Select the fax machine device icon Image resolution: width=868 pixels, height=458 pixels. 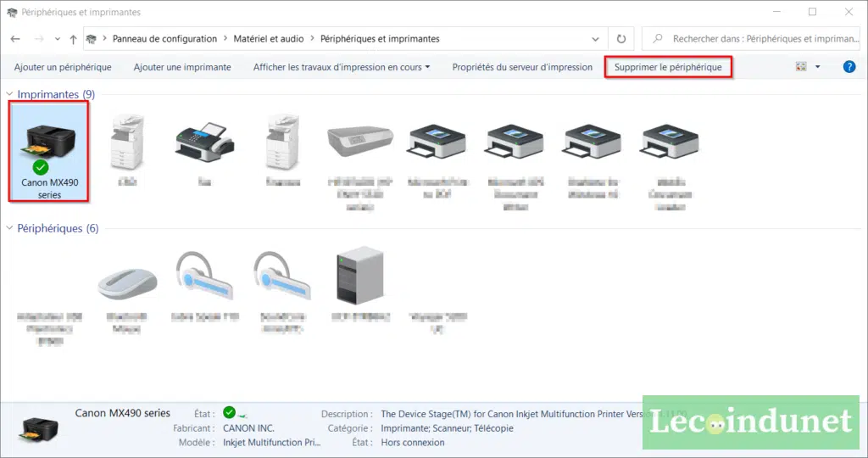pos(203,141)
